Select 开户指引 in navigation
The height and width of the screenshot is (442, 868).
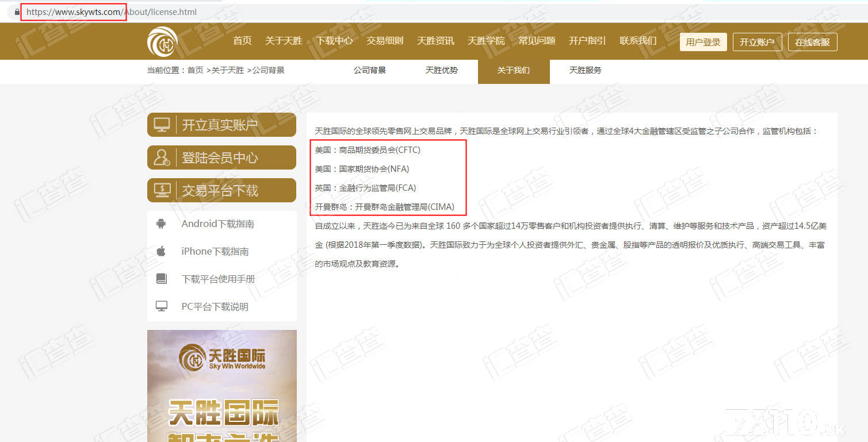point(587,41)
